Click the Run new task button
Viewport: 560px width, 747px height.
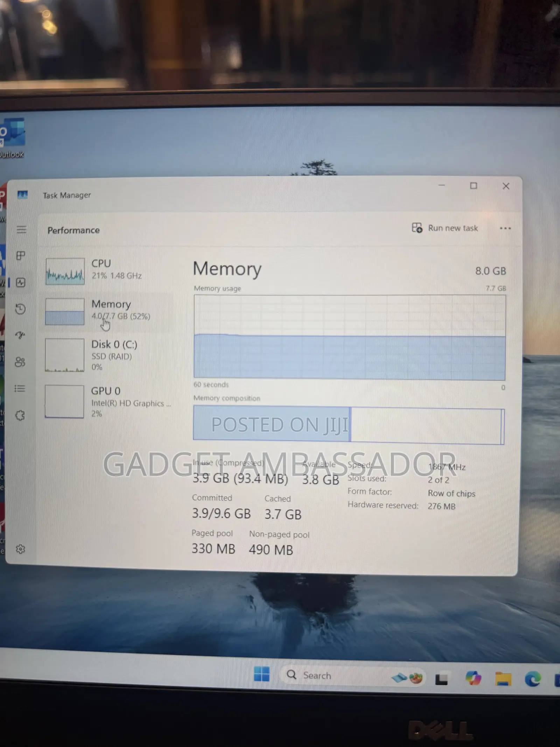tap(445, 228)
